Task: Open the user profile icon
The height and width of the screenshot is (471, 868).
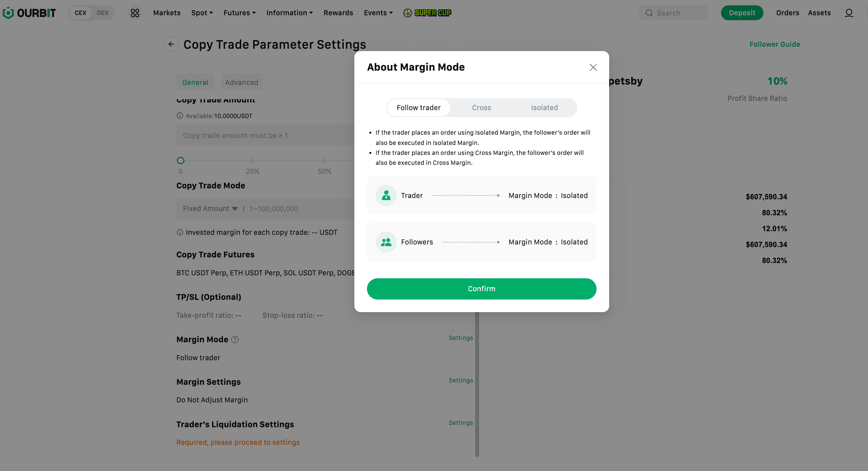Action: pyautogui.click(x=849, y=13)
